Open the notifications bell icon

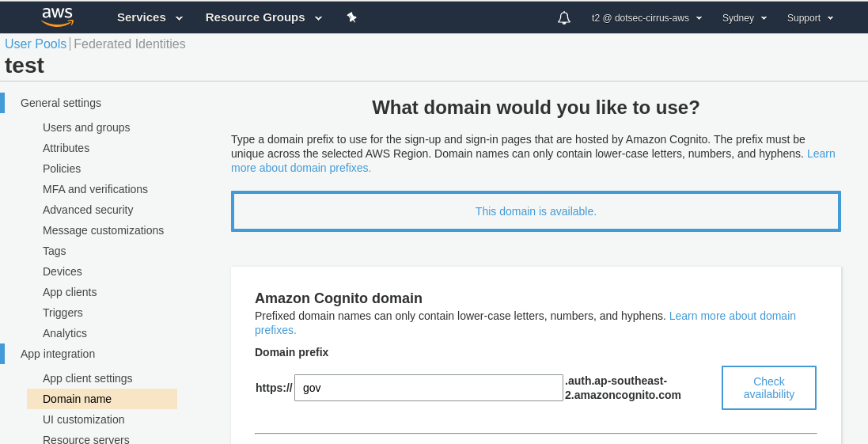[564, 18]
